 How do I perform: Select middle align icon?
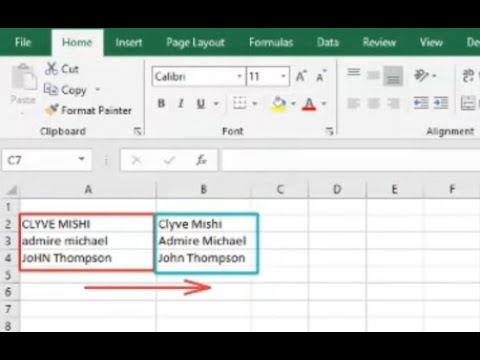(x=373, y=75)
